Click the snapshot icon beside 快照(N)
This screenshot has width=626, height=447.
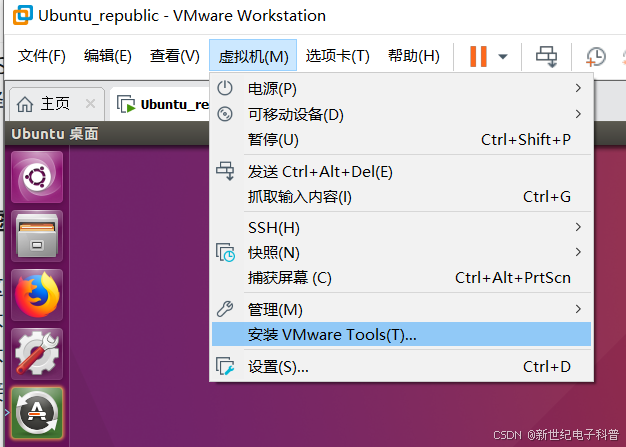coord(226,252)
